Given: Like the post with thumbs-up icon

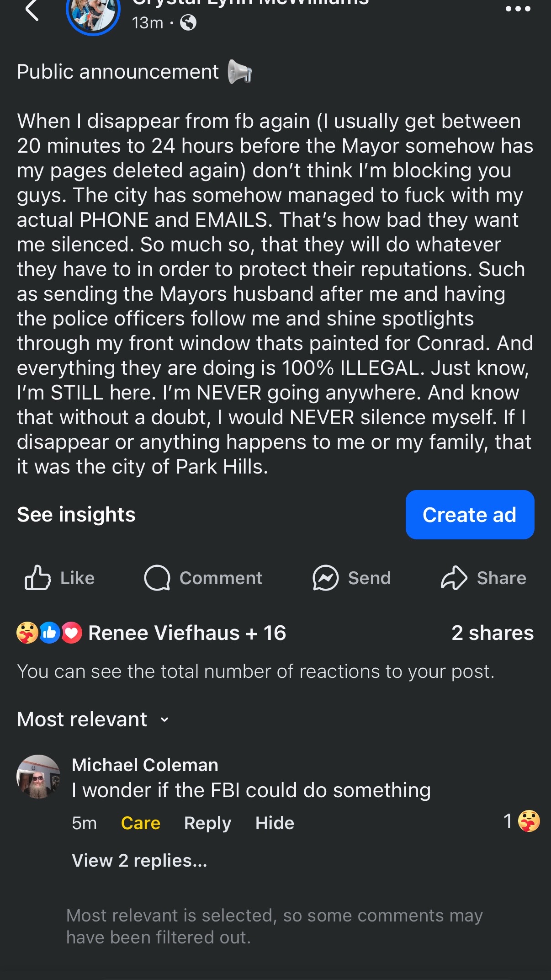Looking at the screenshot, I should [37, 578].
